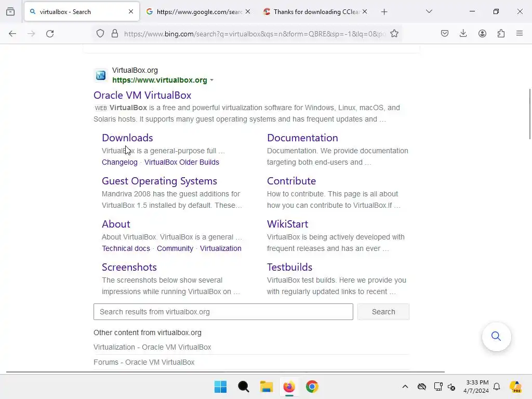Screen dimensions: 532x399
Task: Open clock and date 3:33 PM
Action: point(476,387)
